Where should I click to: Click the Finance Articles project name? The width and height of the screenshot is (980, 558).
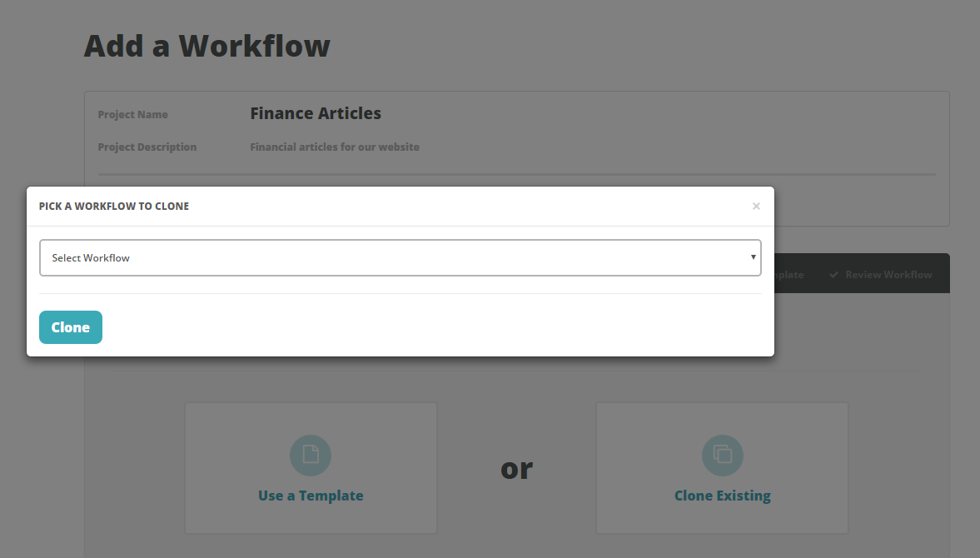tap(316, 113)
